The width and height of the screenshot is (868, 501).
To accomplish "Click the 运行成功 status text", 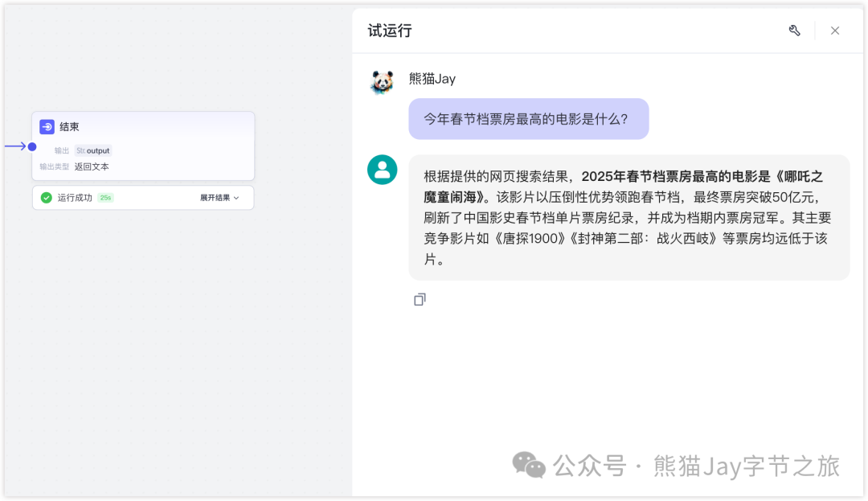I will [75, 198].
